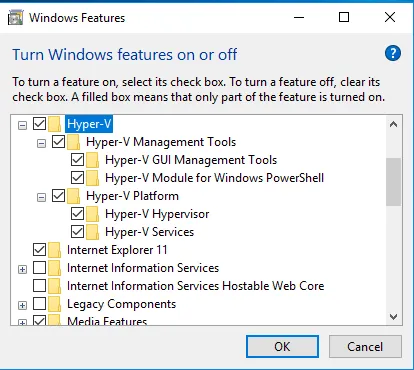Select the highlighted Hyper-V tree label

(89, 124)
